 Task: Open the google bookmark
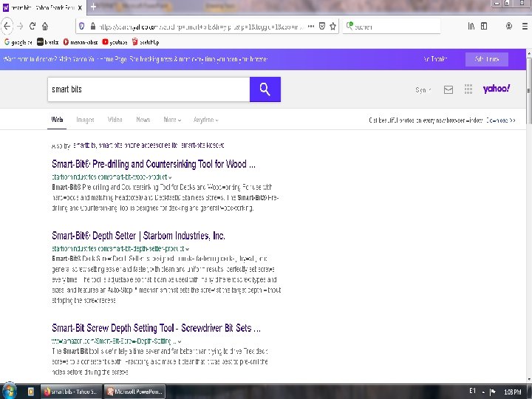click(18, 42)
